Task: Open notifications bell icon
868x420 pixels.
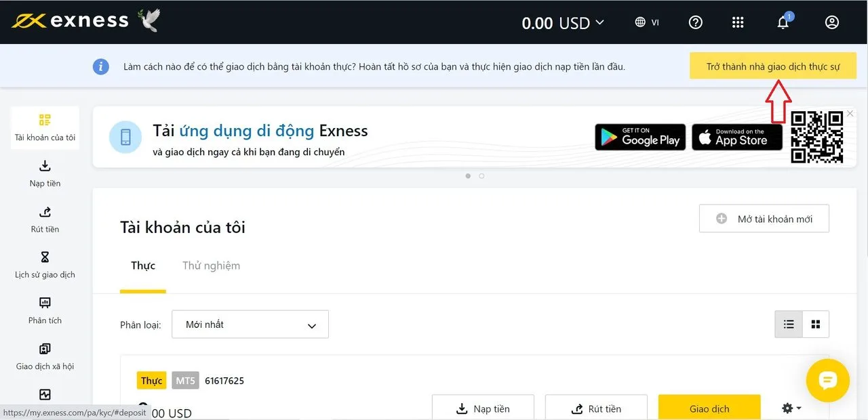Action: pos(783,22)
